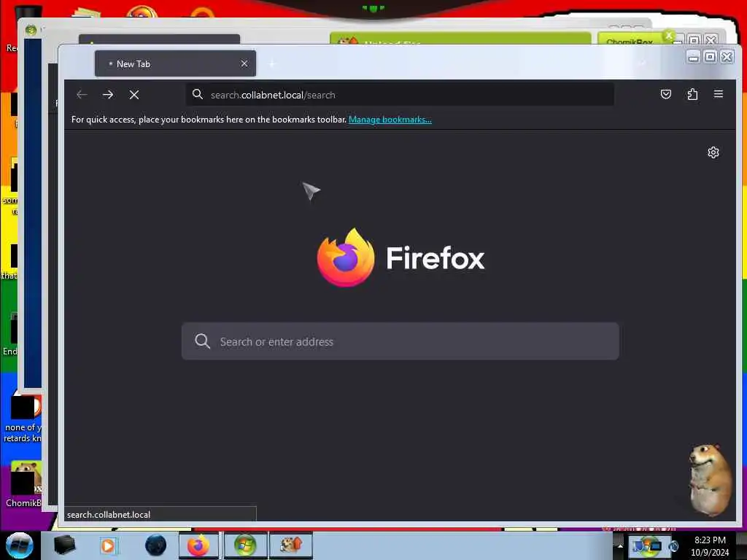
Task: Click the hamster mascot in the bottom corner
Action: click(x=711, y=480)
